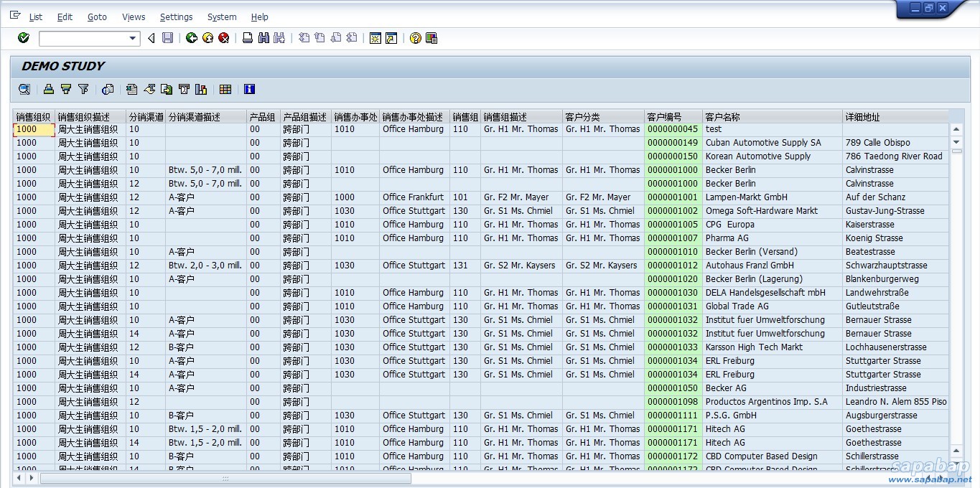Sort descending using the ALV toolbar icon
Viewport: 980px width, 488px height.
tap(66, 89)
